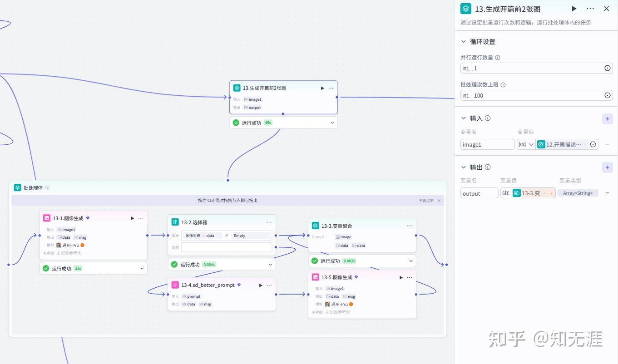This screenshot has width=618, height=364.
Task: Click the 13-1.图像生成 node icon
Action: point(47,218)
